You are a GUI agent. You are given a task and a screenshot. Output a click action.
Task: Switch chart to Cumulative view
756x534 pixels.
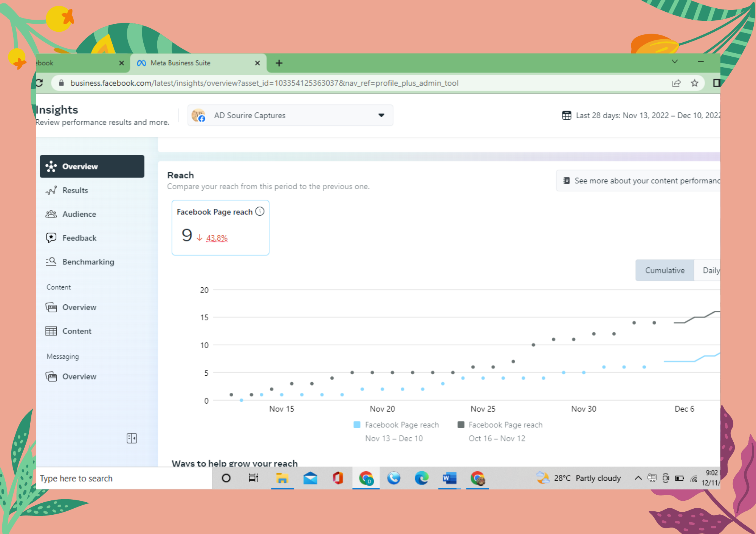(665, 270)
